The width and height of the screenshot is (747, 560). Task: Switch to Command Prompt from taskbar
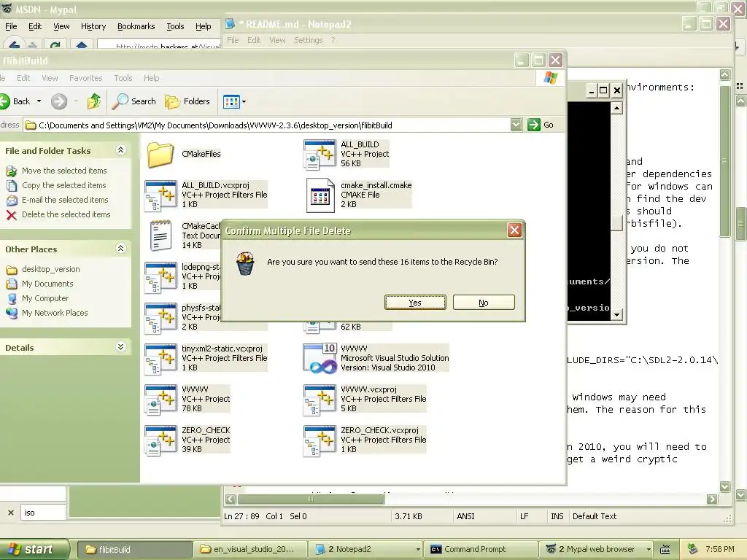480,549
